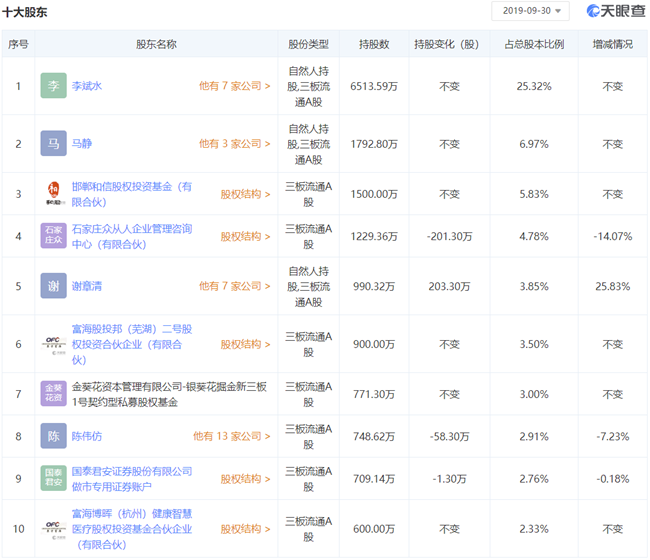Select the 203.30万 change cell
650x560 pixels.
pyautogui.click(x=449, y=286)
